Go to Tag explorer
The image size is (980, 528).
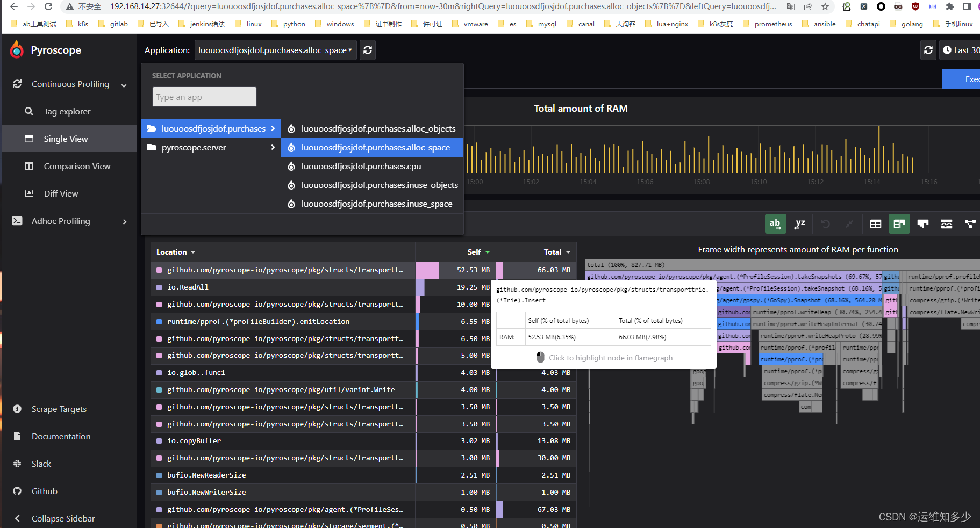coord(69,111)
